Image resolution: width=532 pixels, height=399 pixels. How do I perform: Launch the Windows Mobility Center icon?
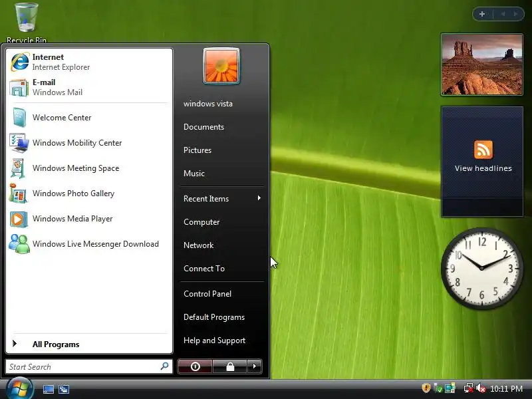(19, 143)
